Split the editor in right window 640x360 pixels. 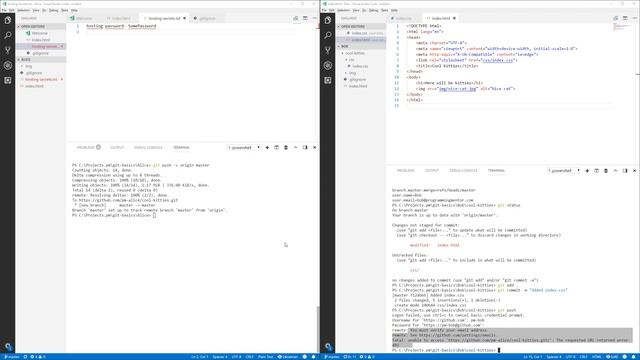[x=625, y=18]
